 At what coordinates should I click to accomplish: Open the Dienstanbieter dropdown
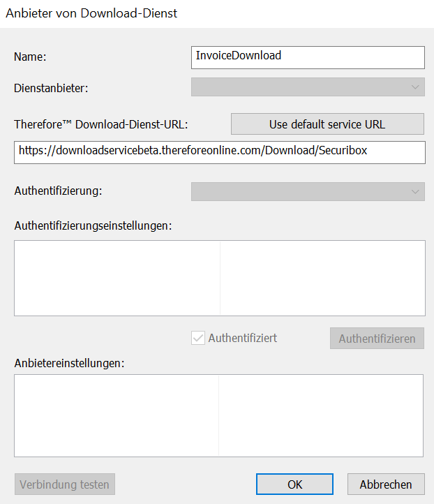pyautogui.click(x=308, y=87)
